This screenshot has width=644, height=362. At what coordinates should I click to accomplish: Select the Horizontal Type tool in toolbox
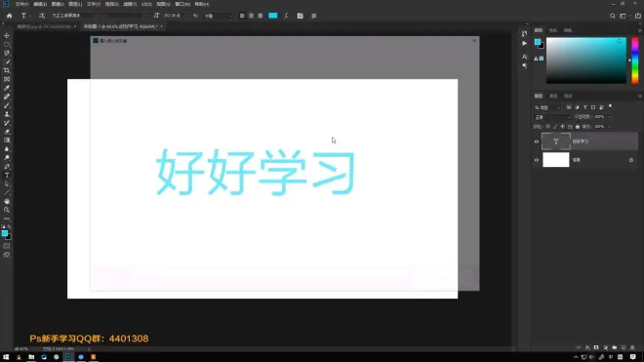point(7,176)
